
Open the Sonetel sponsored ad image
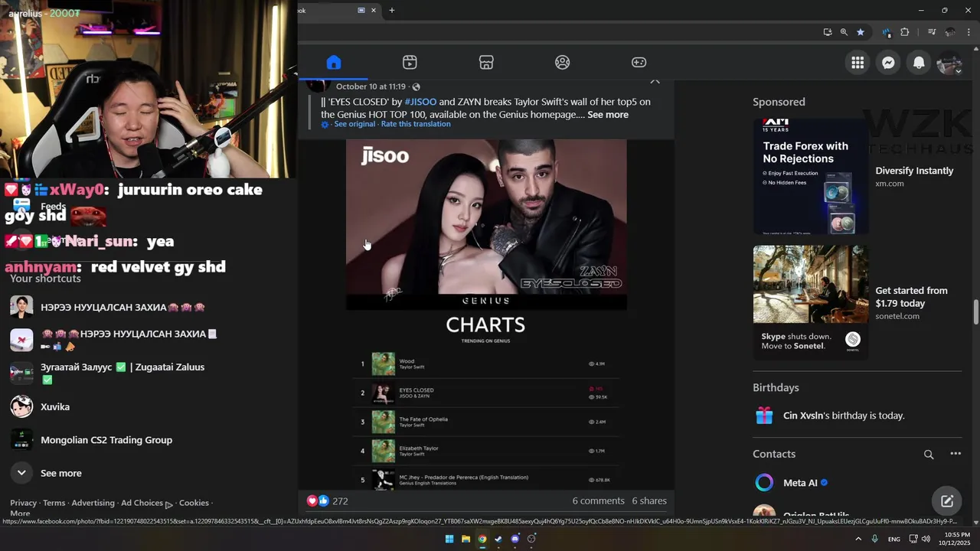tap(811, 302)
